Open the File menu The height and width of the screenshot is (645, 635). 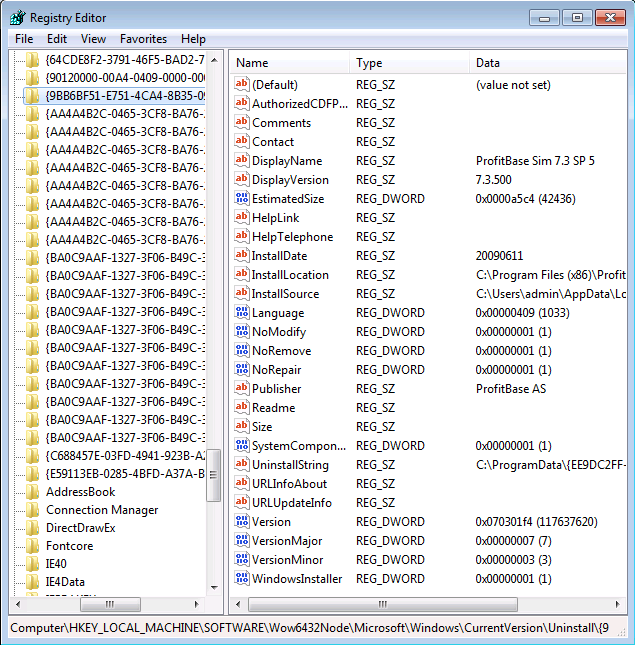[24, 39]
